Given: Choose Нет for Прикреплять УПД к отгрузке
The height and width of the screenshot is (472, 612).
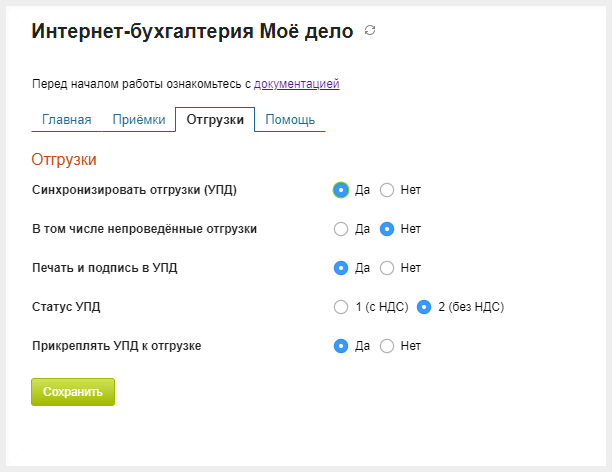Looking at the screenshot, I should click(x=388, y=346).
